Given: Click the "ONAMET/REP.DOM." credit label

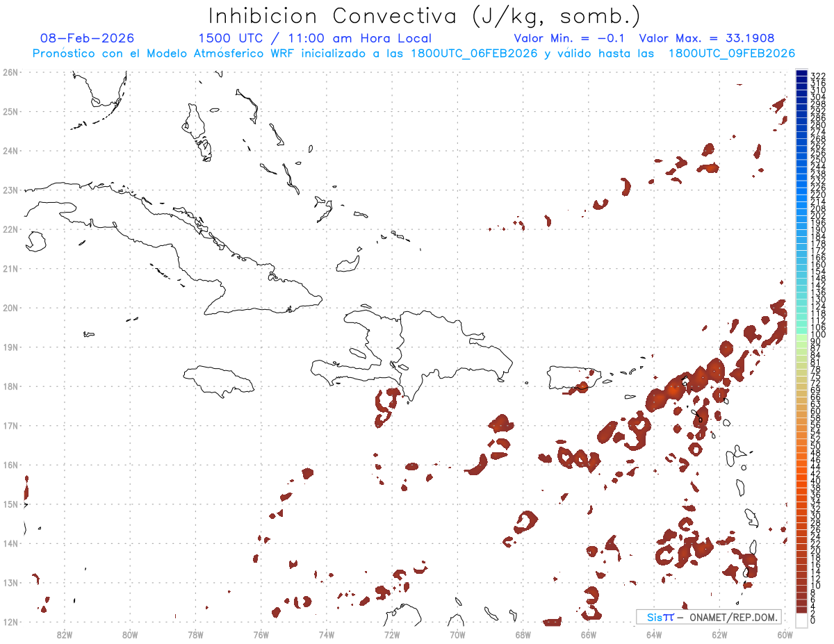Looking at the screenshot, I should point(733,617).
